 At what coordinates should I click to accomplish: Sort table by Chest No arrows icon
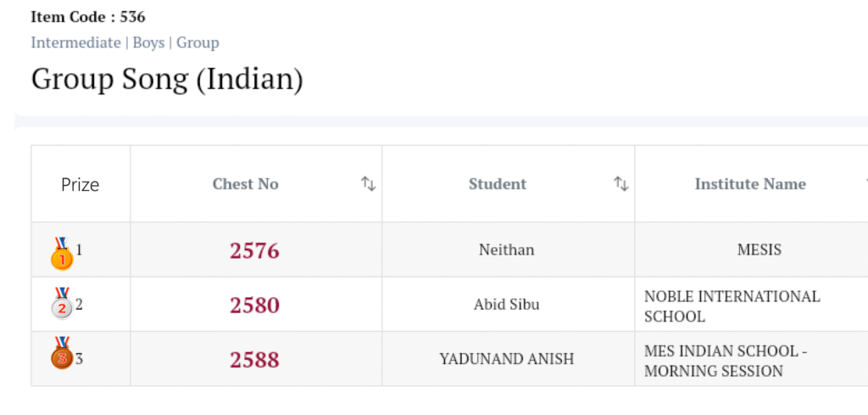(x=368, y=184)
